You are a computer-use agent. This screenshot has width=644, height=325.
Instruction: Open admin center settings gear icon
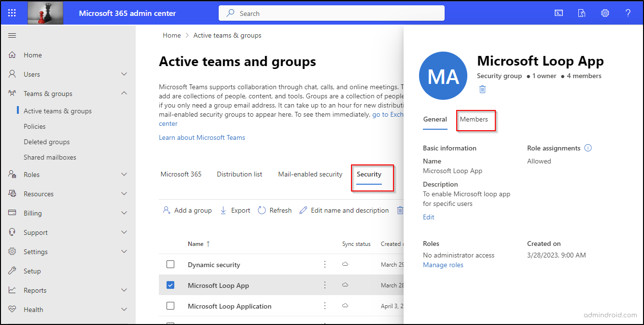pos(605,13)
